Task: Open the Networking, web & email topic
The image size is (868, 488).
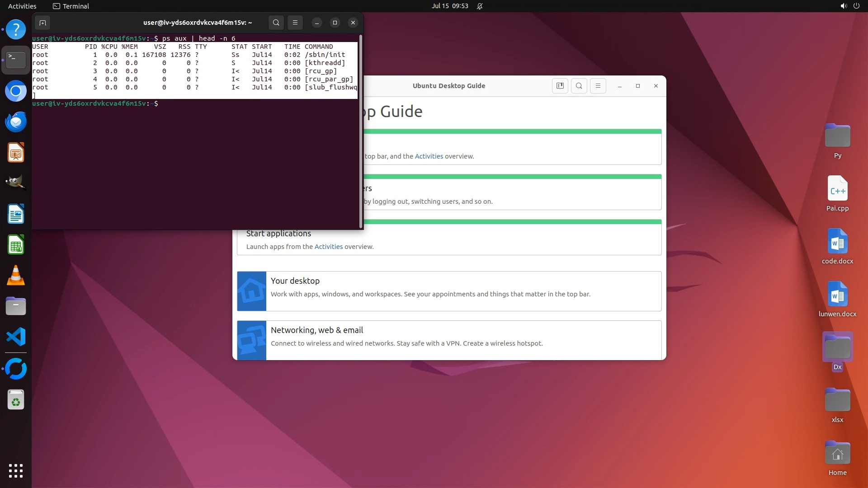Action: 317,330
